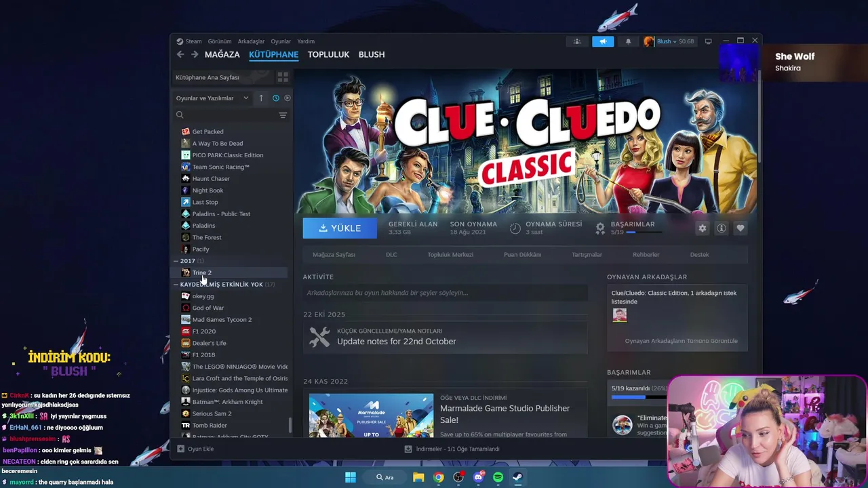The width and height of the screenshot is (868, 488).
Task: Click Kütüphane Ana Sayfası button
Action: pyautogui.click(x=223, y=77)
